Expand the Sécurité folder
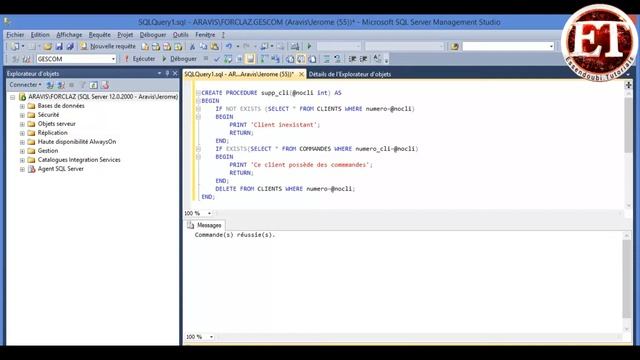This screenshot has height=360, width=640. (x=22, y=115)
